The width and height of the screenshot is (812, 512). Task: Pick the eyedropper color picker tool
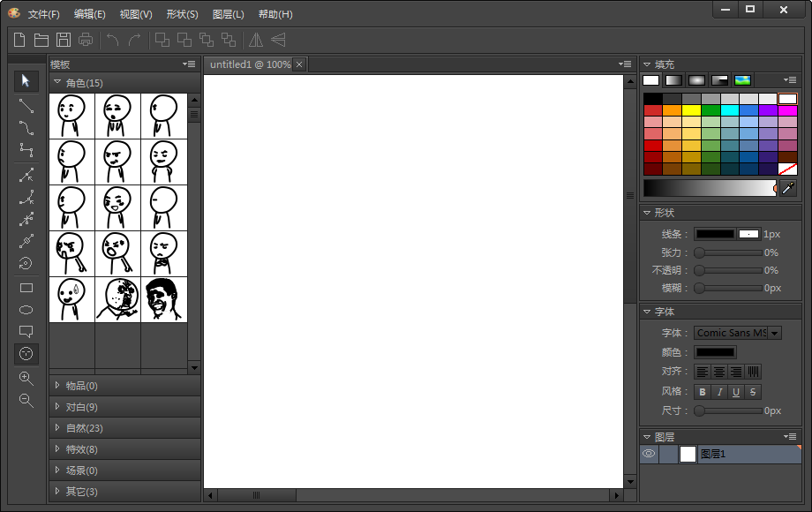788,188
